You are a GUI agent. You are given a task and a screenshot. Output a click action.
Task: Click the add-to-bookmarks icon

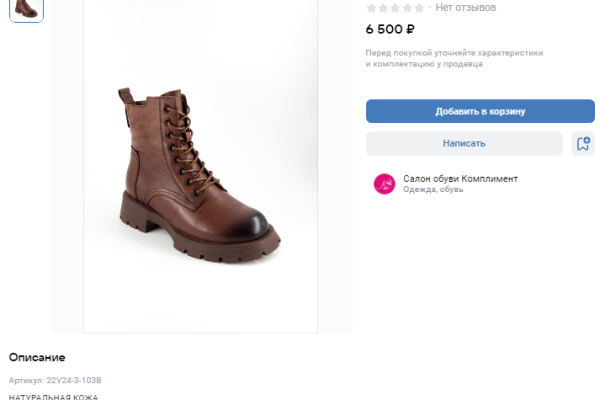583,144
